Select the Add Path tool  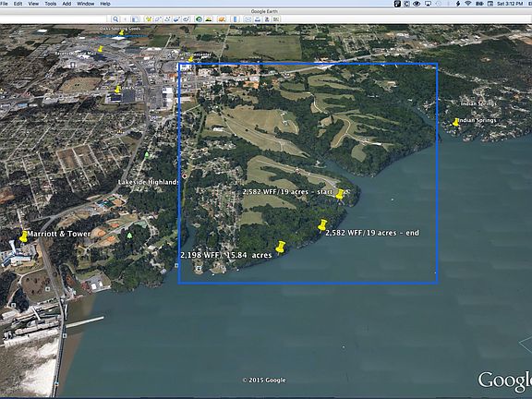[x=167, y=19]
